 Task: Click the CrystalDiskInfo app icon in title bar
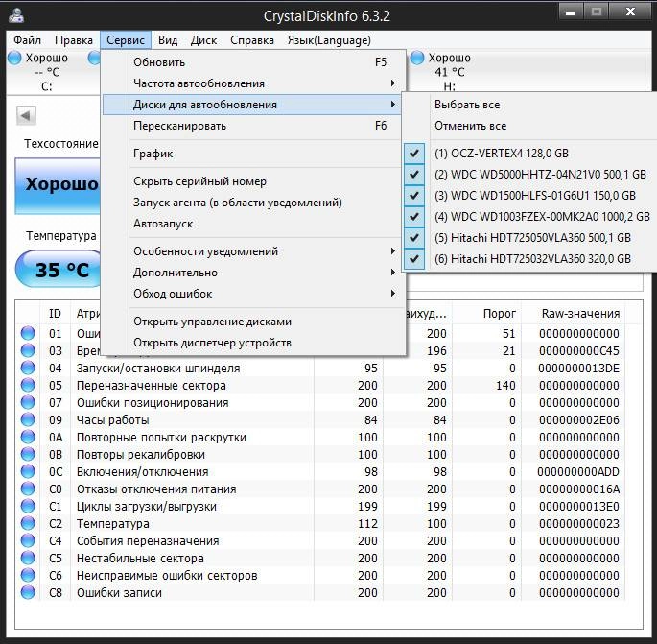click(16, 16)
